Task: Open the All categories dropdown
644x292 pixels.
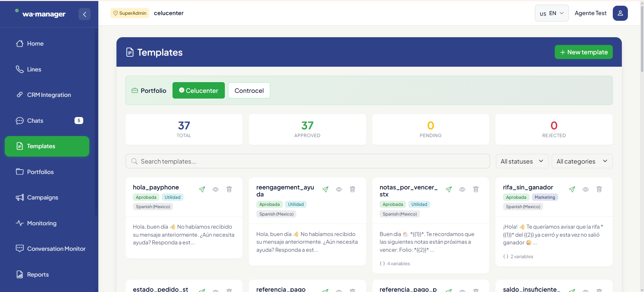Action: (582, 161)
